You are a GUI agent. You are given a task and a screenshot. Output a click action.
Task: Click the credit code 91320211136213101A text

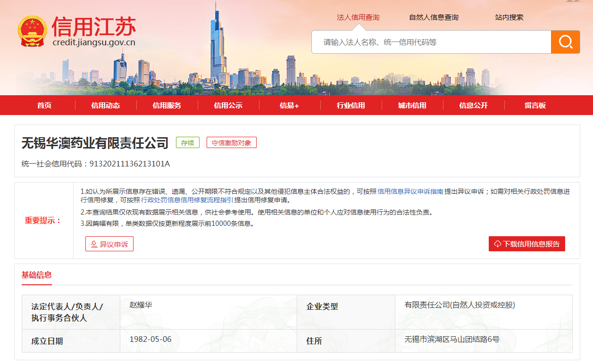coord(129,164)
